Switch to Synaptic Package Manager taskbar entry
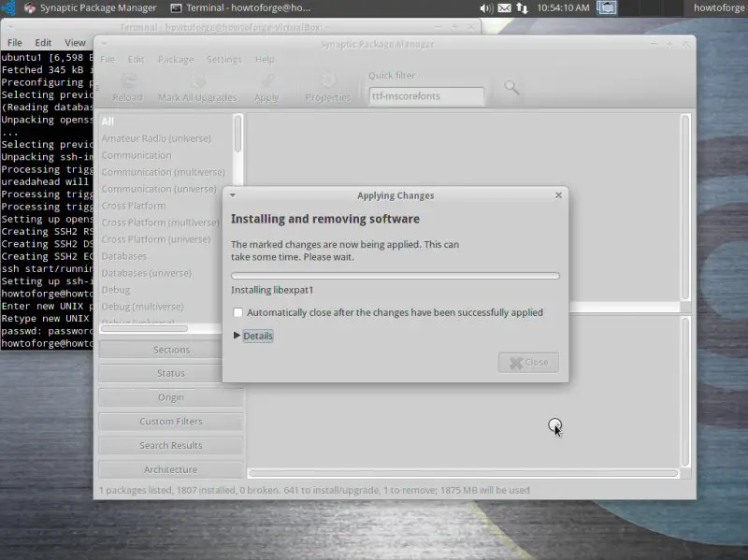 pyautogui.click(x=91, y=7)
